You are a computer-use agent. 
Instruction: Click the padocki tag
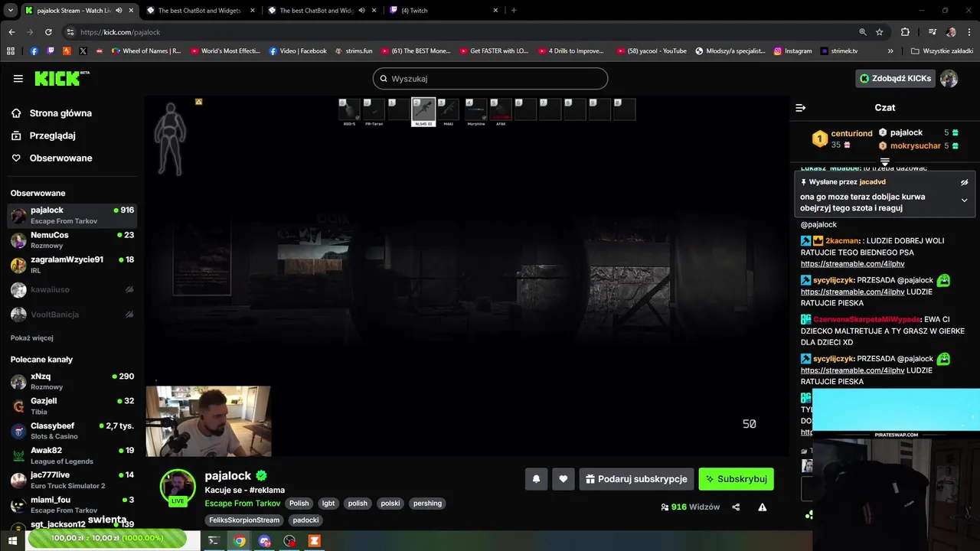(305, 520)
